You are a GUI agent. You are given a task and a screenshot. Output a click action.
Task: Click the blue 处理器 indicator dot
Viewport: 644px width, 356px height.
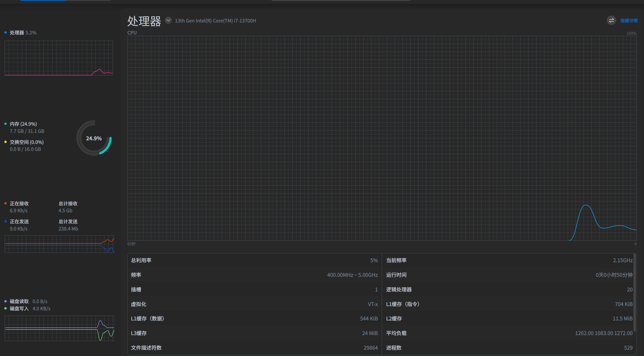(x=5, y=33)
